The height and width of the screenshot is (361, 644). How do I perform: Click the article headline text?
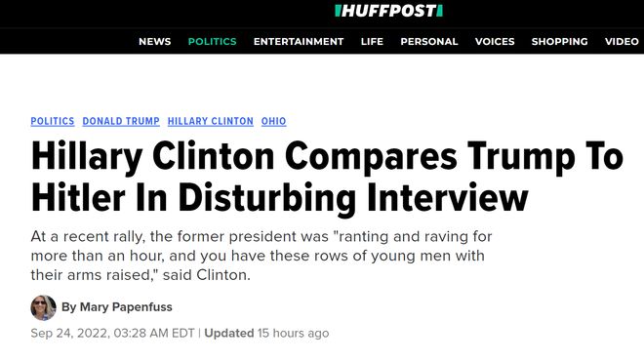point(327,177)
